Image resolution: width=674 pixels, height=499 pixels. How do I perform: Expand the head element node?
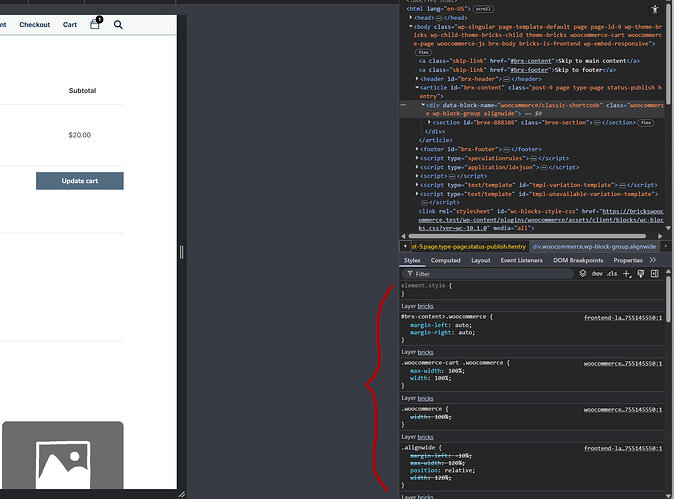(411, 17)
